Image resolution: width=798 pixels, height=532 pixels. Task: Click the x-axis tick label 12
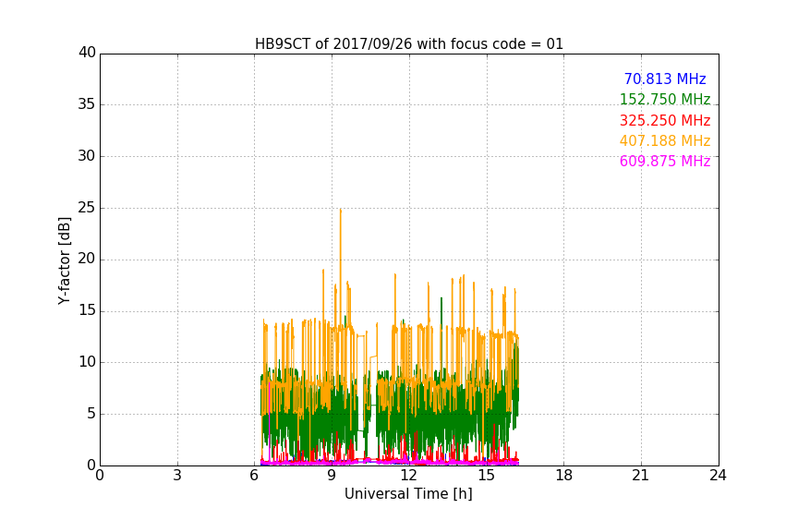pyautogui.click(x=408, y=476)
